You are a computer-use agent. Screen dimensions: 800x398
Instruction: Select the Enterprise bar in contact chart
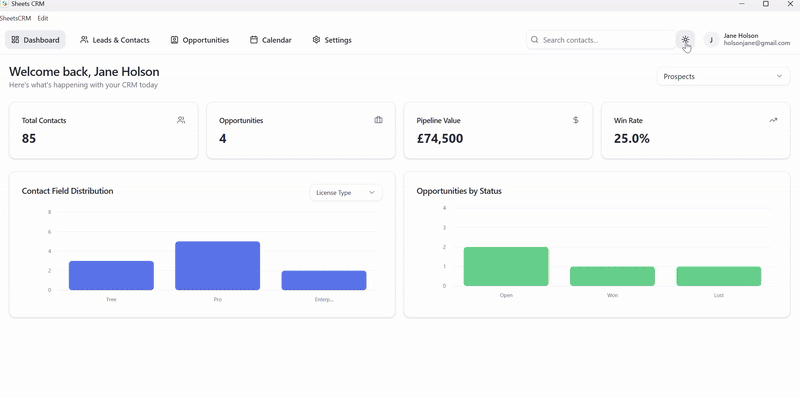(324, 281)
